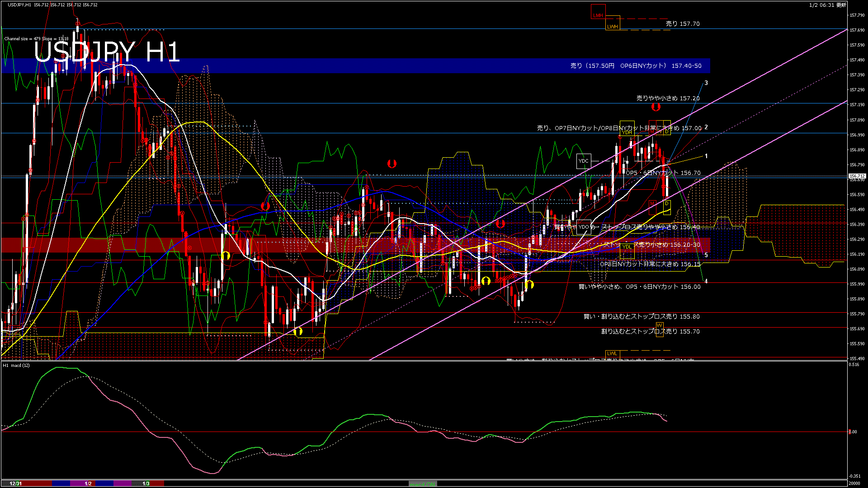868x488 pixels.
Task: Select the orange LWL marker box
Action: (x=612, y=353)
